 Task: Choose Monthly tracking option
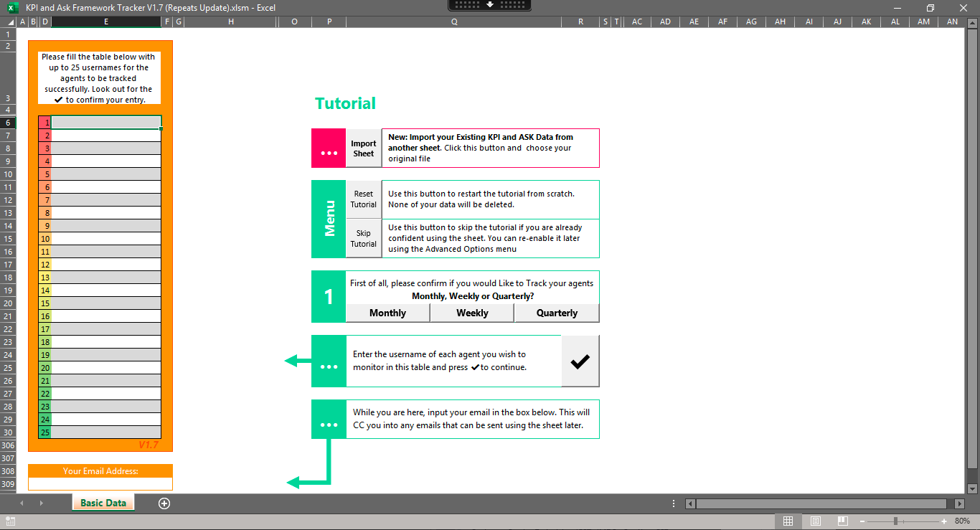point(387,313)
